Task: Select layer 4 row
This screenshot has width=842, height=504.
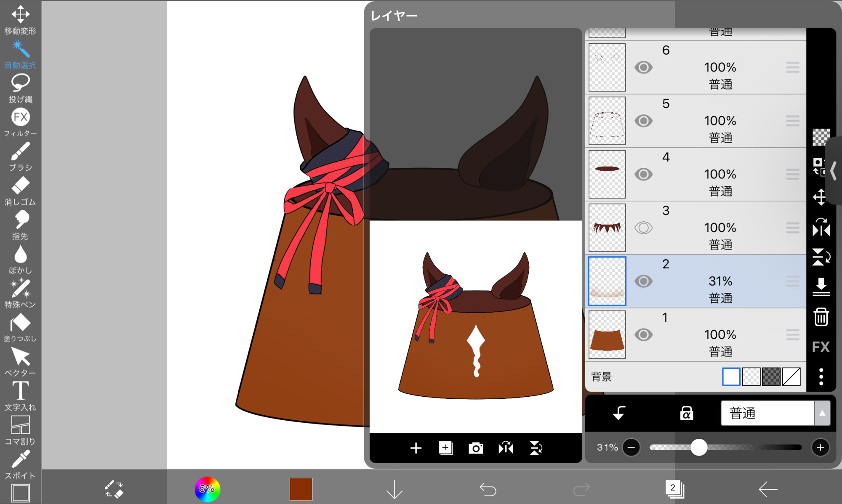Action: click(x=716, y=174)
